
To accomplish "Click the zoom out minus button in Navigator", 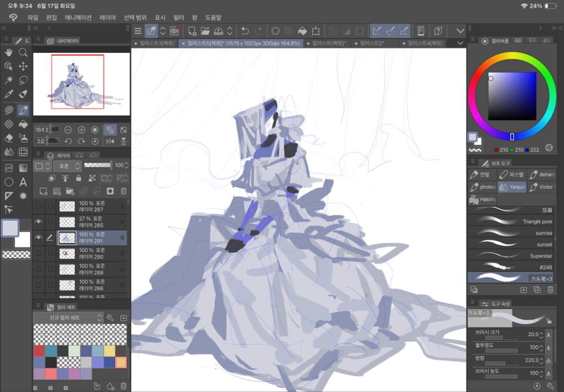I will tap(68, 130).
